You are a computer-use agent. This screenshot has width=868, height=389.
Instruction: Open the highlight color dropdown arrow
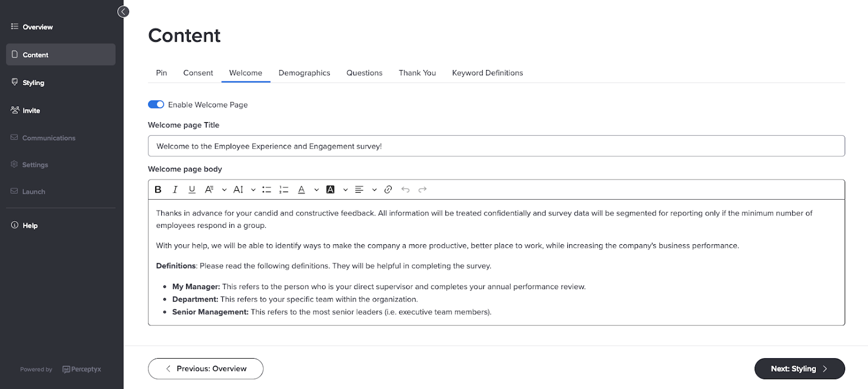pyautogui.click(x=345, y=190)
